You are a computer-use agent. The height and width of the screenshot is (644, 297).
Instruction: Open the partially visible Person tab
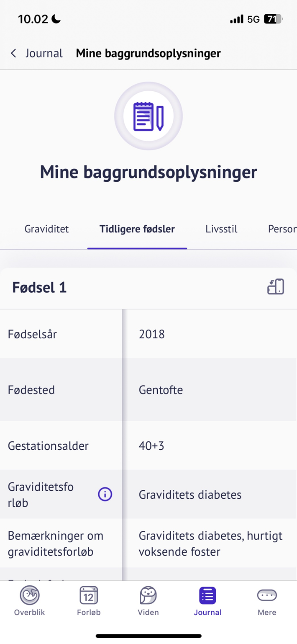click(282, 229)
